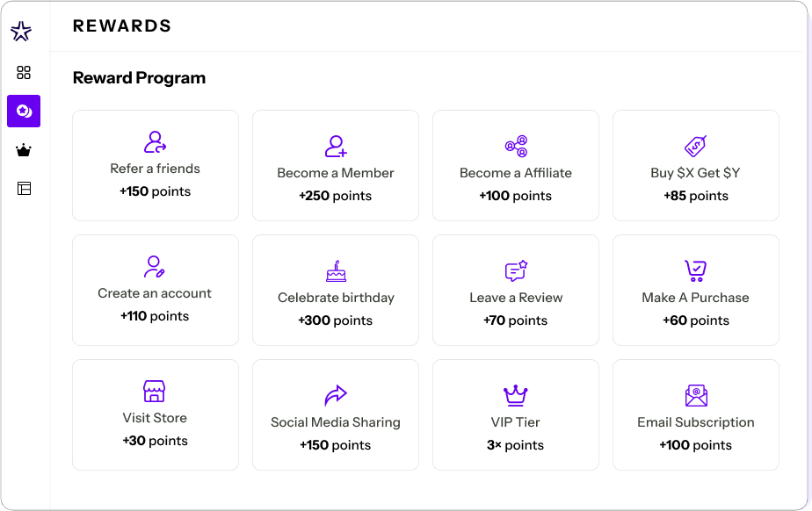Select the highlighted rewards coins sidebar icon
Screen dimensions: 812x511
coord(24,112)
